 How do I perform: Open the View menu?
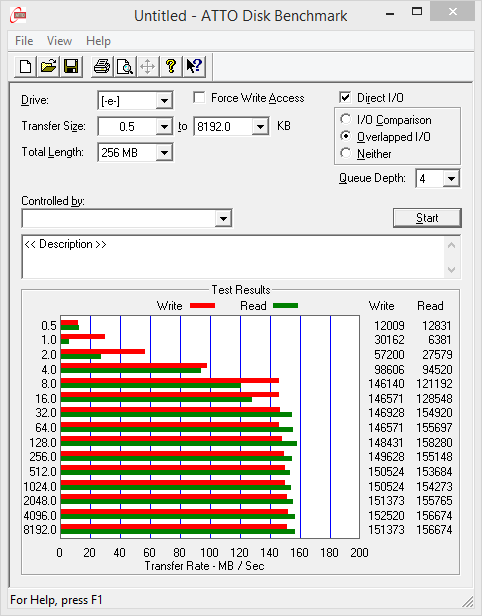pyautogui.click(x=59, y=41)
